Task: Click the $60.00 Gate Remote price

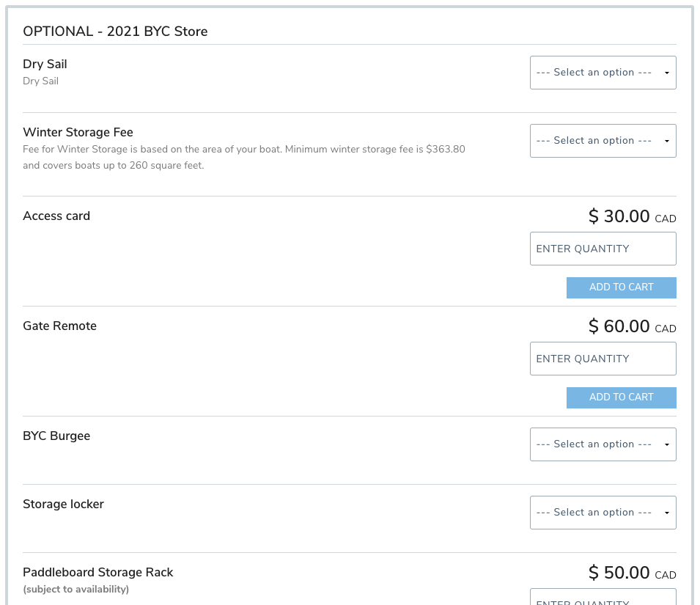Action: 619,327
